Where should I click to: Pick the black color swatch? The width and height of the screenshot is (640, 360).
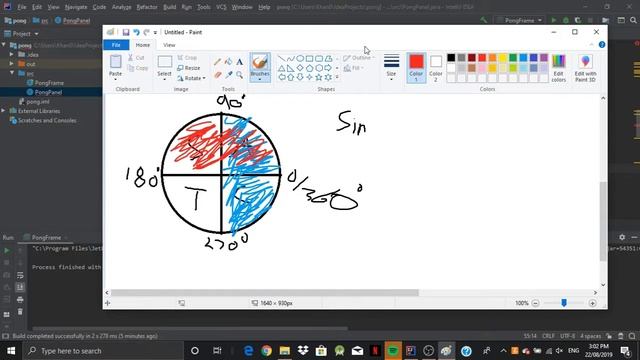pos(451,58)
